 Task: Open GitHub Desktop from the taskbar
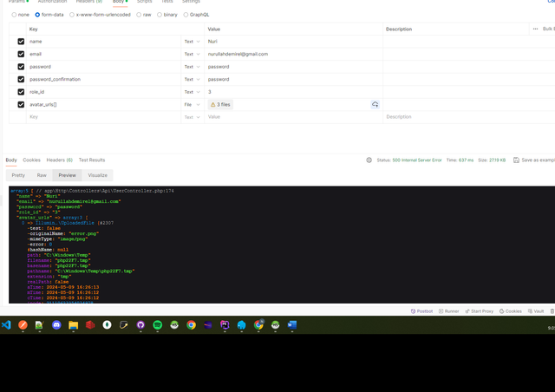140,324
